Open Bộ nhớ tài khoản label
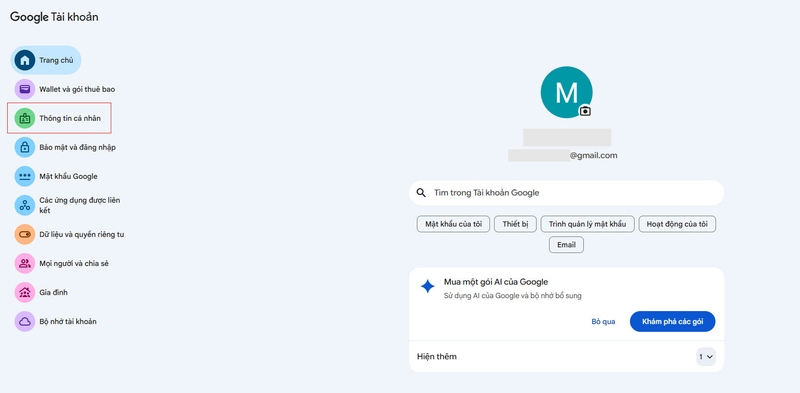The image size is (800, 393). click(68, 322)
